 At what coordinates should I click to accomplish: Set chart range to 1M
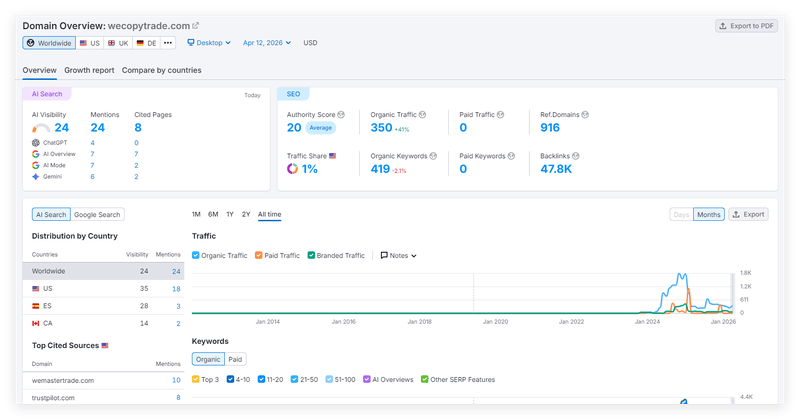coord(196,214)
